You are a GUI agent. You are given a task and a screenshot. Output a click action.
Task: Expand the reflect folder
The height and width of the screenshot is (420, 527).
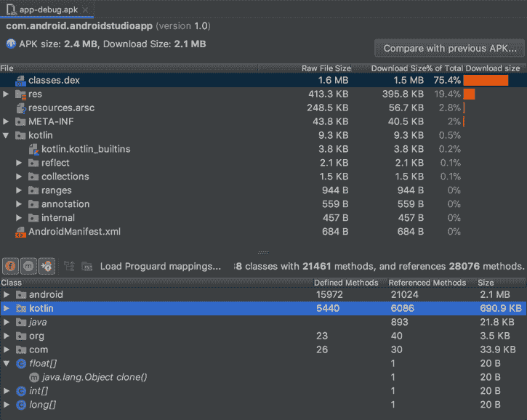tap(19, 163)
